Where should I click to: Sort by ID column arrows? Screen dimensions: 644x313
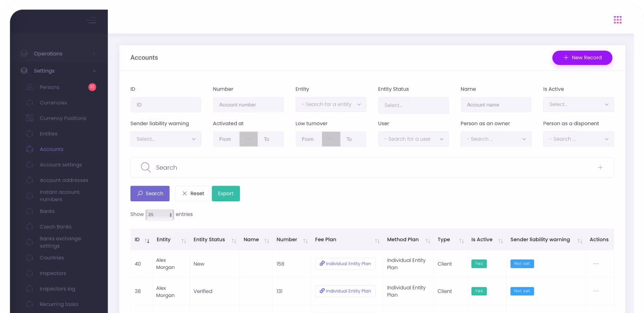pyautogui.click(x=147, y=241)
